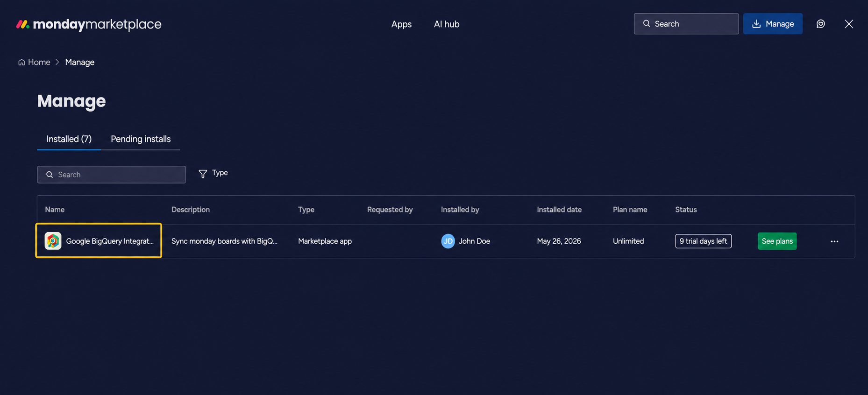Click the Requested by column header

[x=390, y=210]
